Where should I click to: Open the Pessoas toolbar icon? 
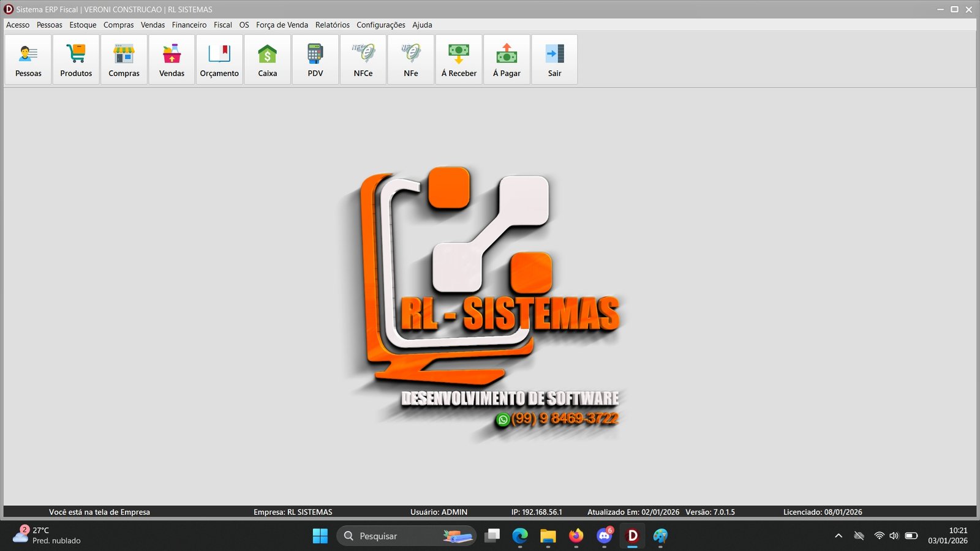[x=28, y=59]
